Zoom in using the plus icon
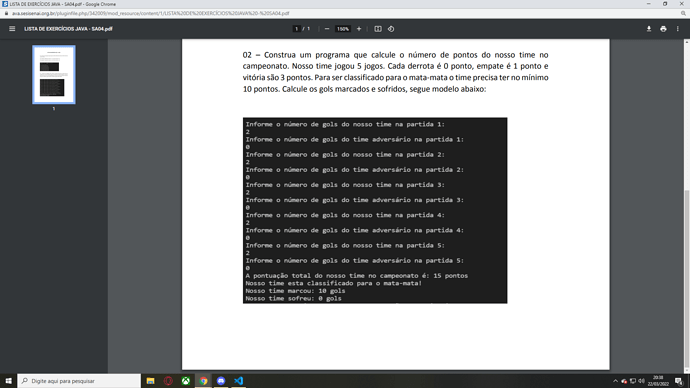Viewport: 690px width, 388px height. pos(359,29)
